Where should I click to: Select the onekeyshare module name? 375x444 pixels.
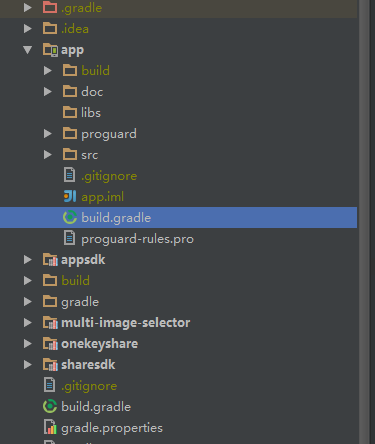(99, 344)
